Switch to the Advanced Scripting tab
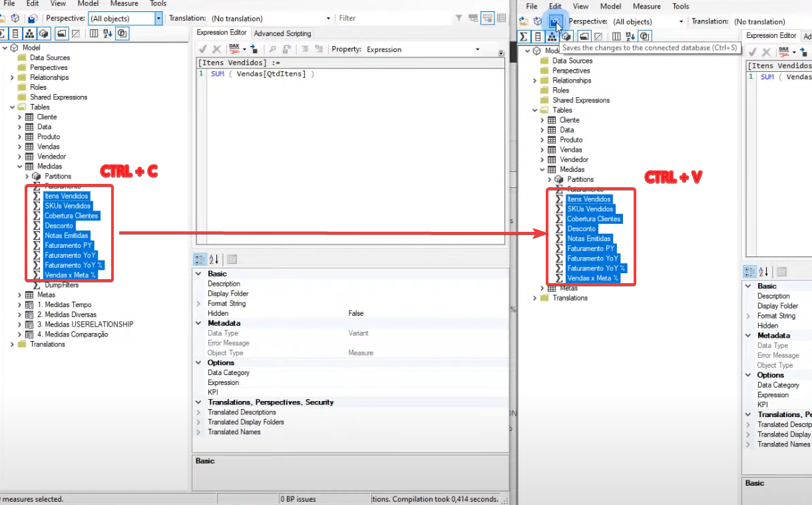The height and width of the screenshot is (505, 812). (x=282, y=33)
